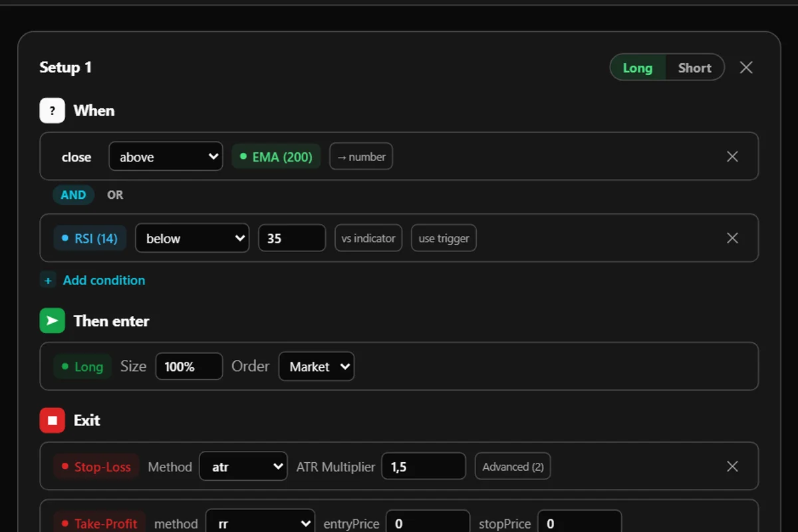Click the Order label text
Screen dimensions: 798x532
[250, 366]
